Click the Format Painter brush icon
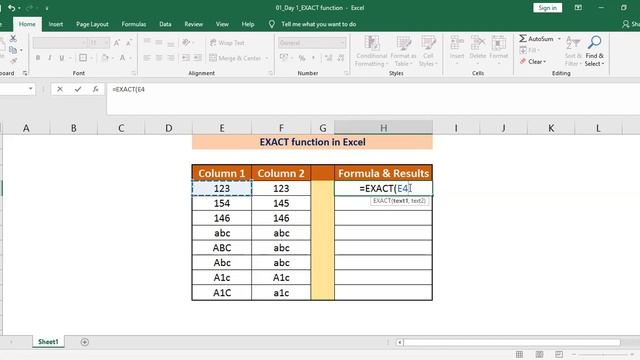Viewport: 640px width, 360px height. click(x=14, y=61)
